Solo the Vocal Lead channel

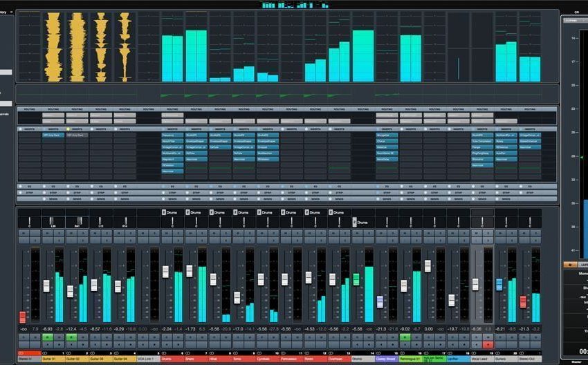(488, 233)
